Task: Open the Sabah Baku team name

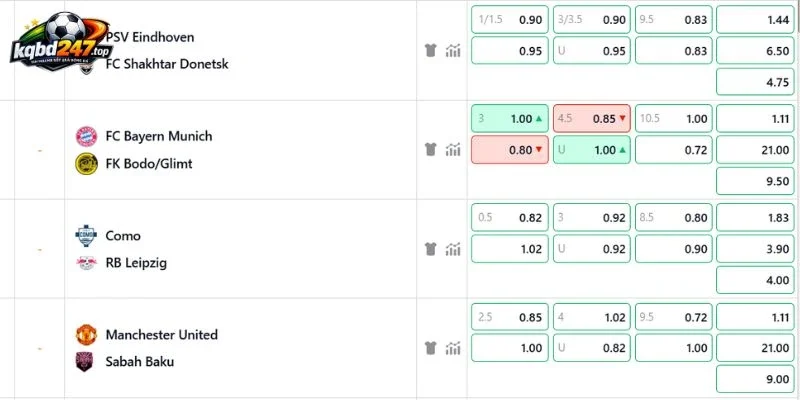Action: click(x=140, y=362)
